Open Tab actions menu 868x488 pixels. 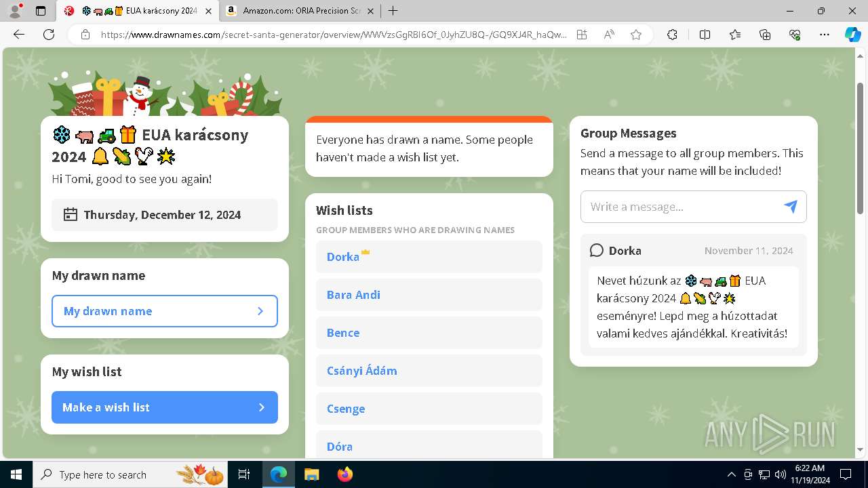click(41, 11)
